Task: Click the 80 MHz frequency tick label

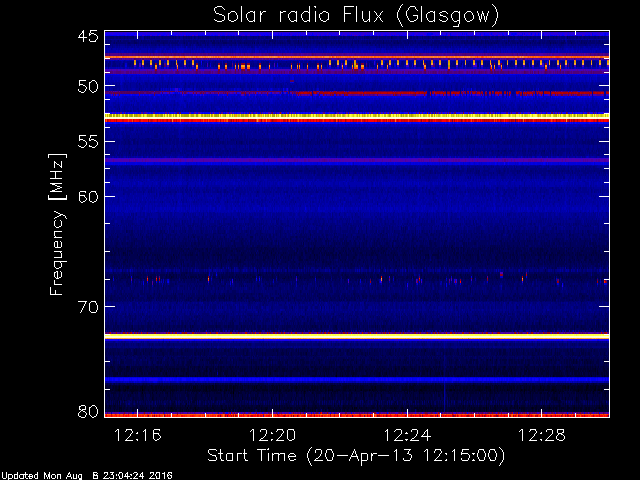Action: pyautogui.click(x=88, y=411)
